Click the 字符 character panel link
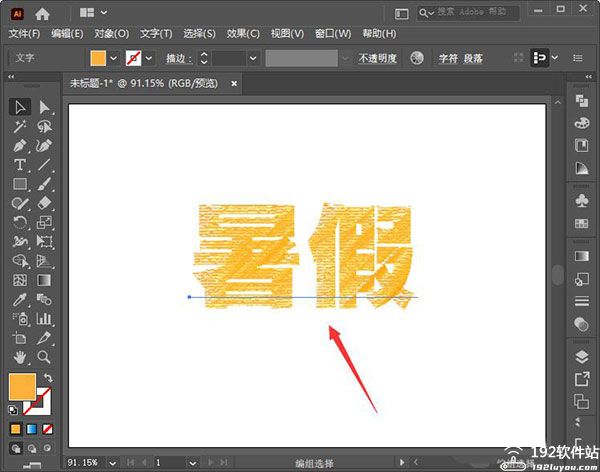 449,59
